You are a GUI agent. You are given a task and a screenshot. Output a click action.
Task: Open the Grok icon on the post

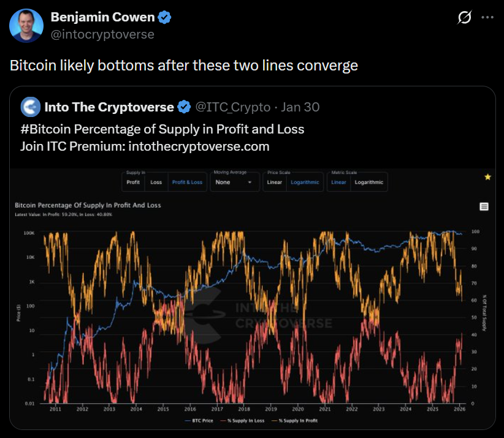[464, 18]
